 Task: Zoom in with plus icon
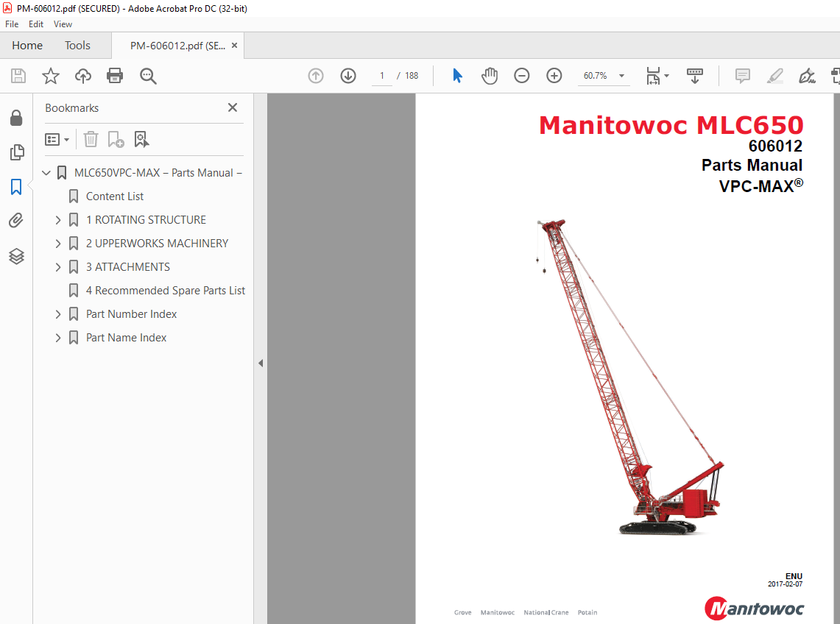[x=554, y=76]
